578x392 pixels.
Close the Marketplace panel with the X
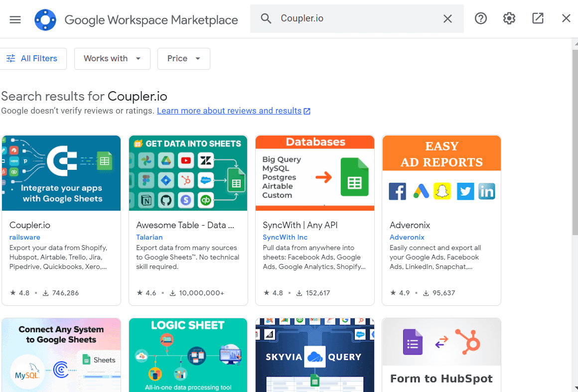click(x=566, y=18)
